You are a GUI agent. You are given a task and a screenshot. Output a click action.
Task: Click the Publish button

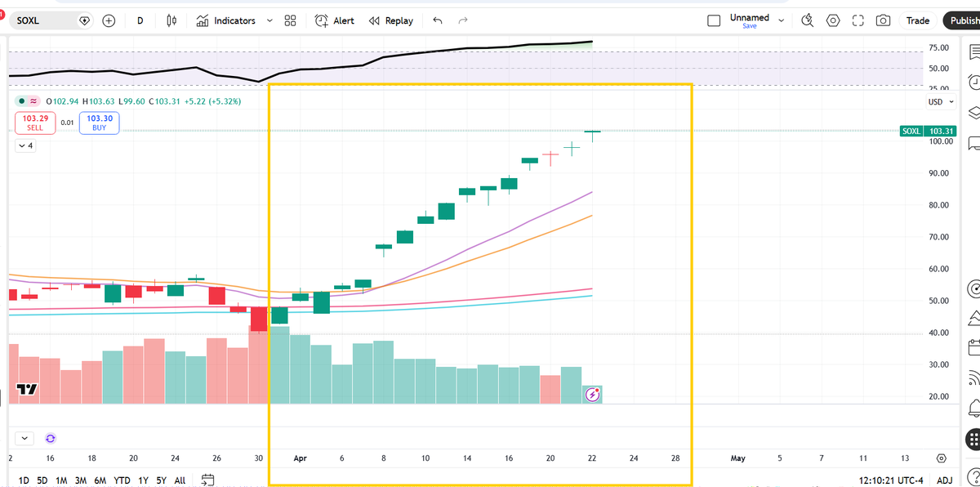coord(961,20)
